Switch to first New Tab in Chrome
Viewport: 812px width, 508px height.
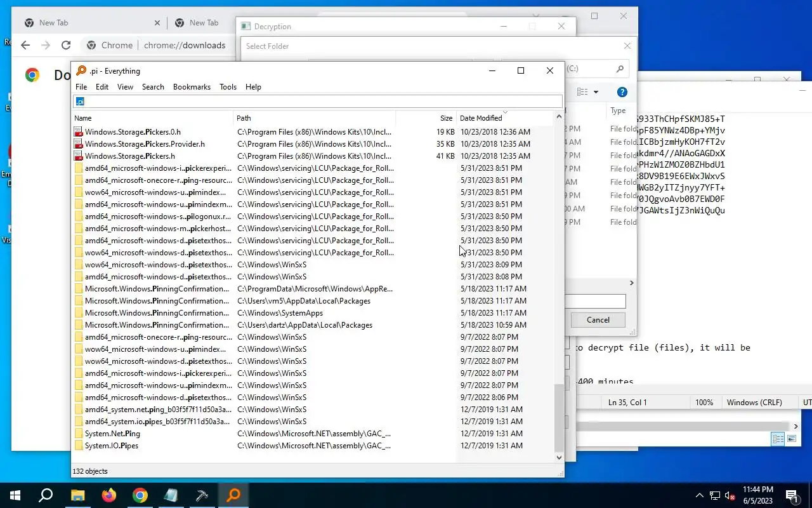coord(91,23)
